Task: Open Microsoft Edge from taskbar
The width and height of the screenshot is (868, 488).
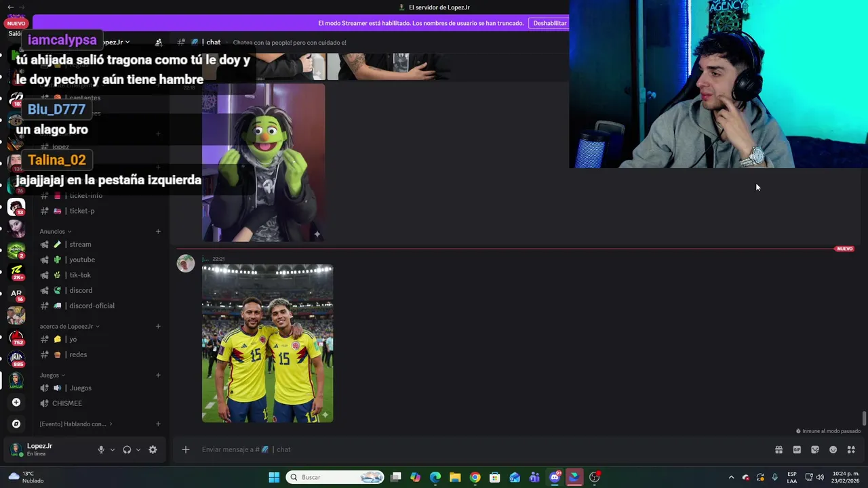Action: tap(435, 477)
